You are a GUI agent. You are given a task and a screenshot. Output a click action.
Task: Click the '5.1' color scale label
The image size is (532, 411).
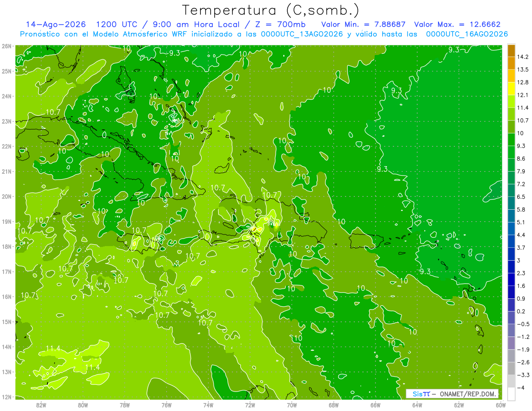(x=521, y=222)
